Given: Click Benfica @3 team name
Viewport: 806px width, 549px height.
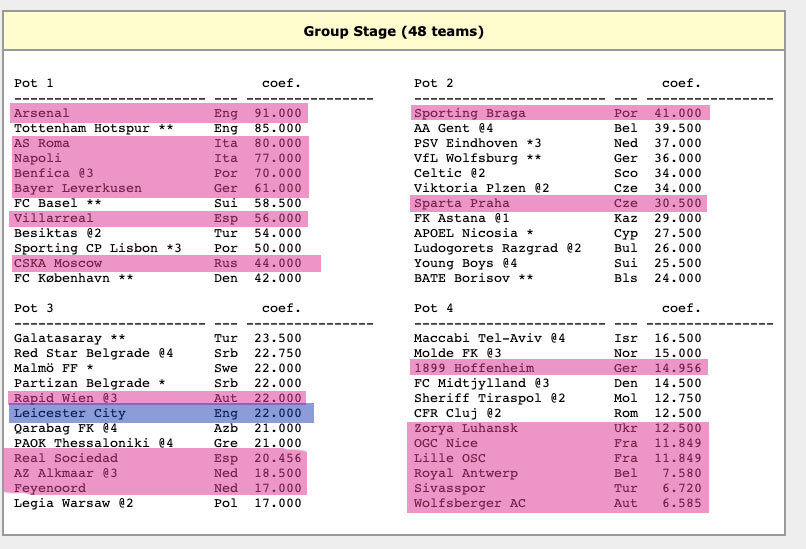Looking at the screenshot, I should 53,173.
